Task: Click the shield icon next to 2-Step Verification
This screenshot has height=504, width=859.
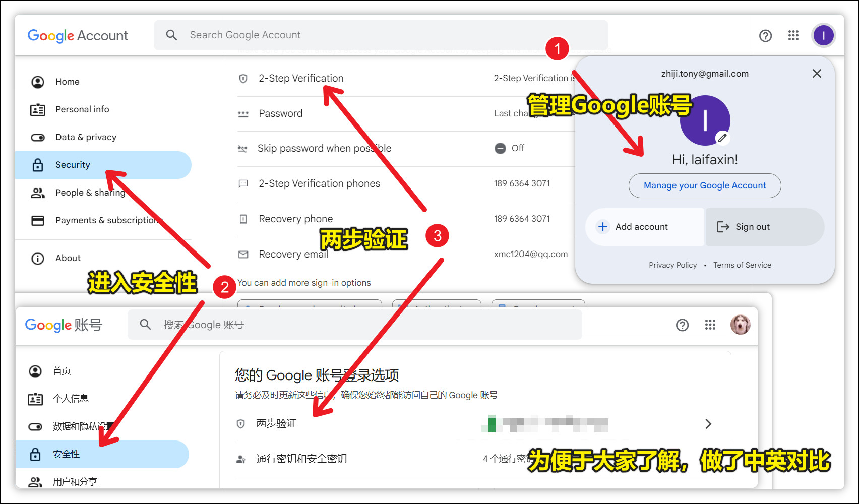Action: point(243,78)
